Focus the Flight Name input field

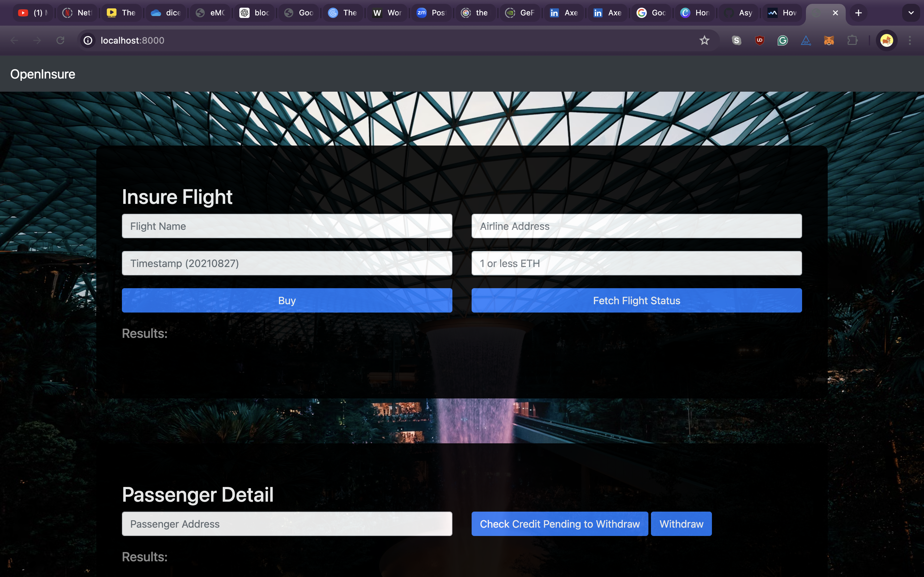tap(287, 226)
